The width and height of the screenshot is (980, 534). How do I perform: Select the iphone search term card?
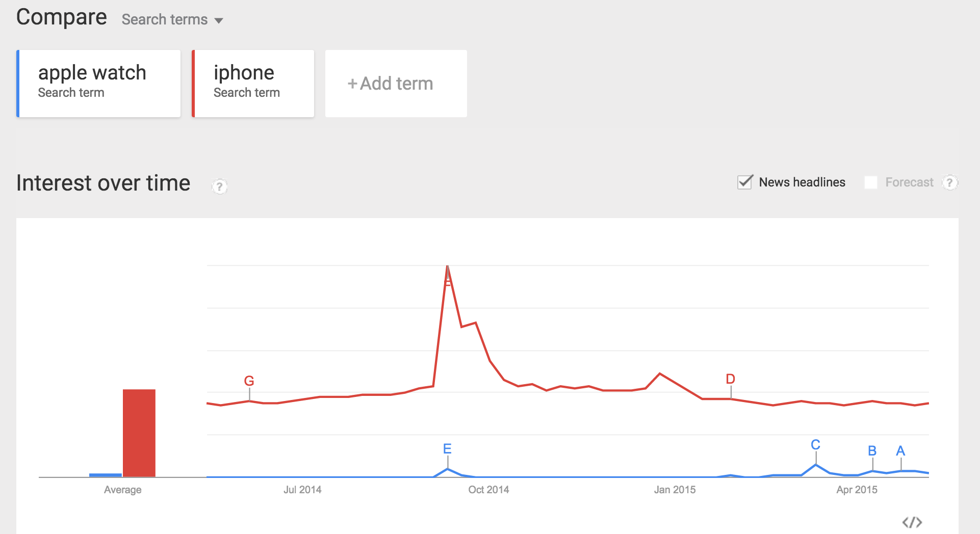[x=253, y=84]
